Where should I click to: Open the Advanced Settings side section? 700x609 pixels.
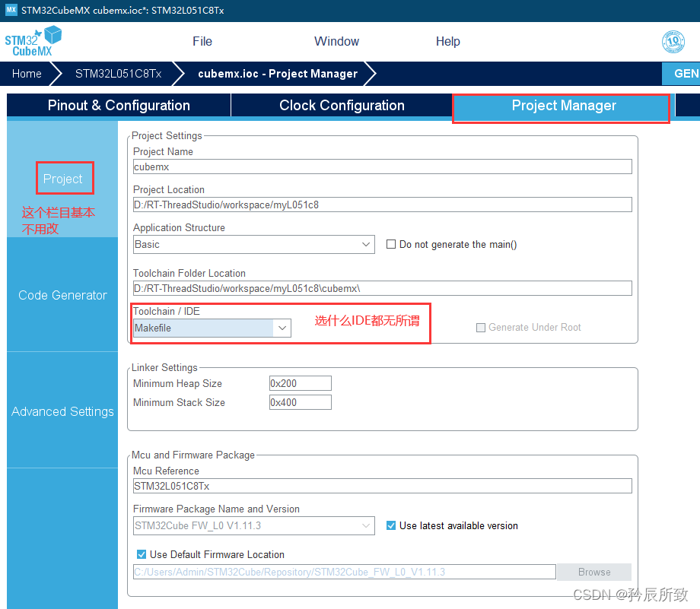click(x=62, y=411)
